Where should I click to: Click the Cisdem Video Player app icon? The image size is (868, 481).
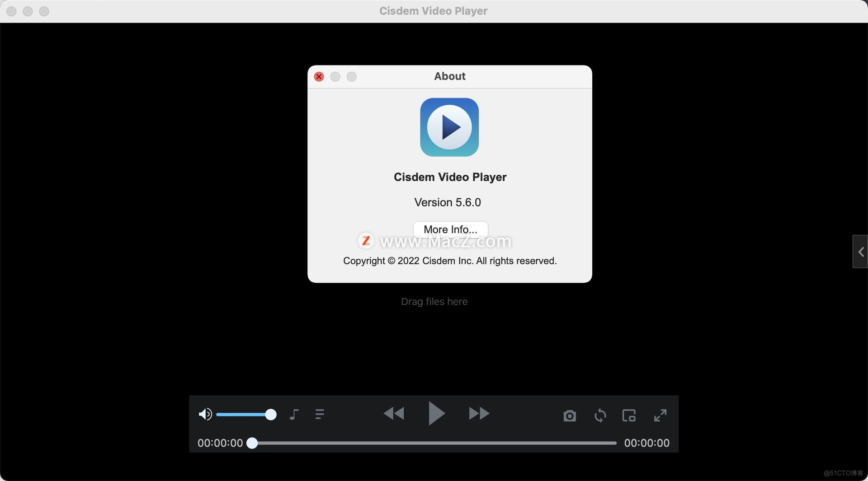(x=449, y=127)
